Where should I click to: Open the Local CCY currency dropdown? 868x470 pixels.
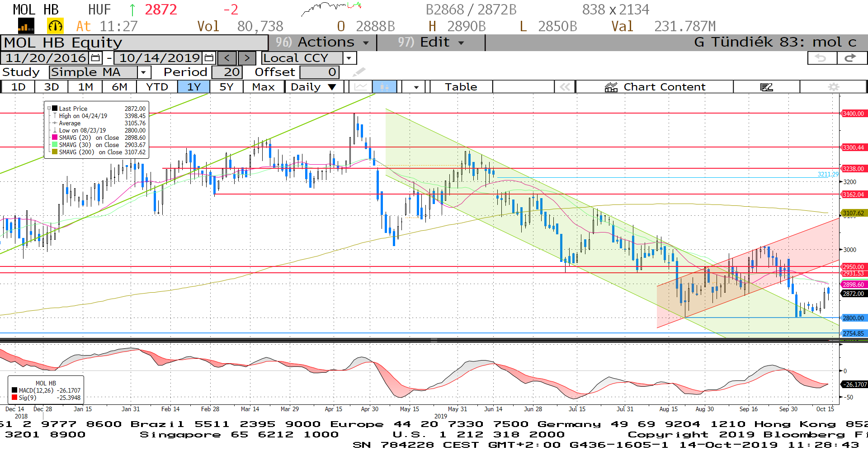pos(349,58)
